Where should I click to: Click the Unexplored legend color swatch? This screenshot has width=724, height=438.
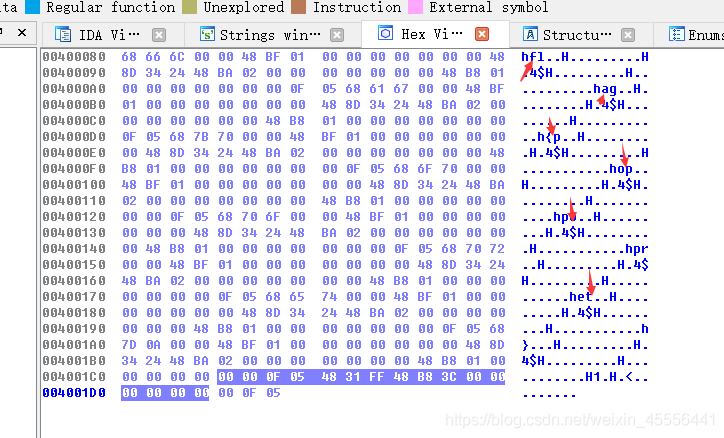click(189, 7)
